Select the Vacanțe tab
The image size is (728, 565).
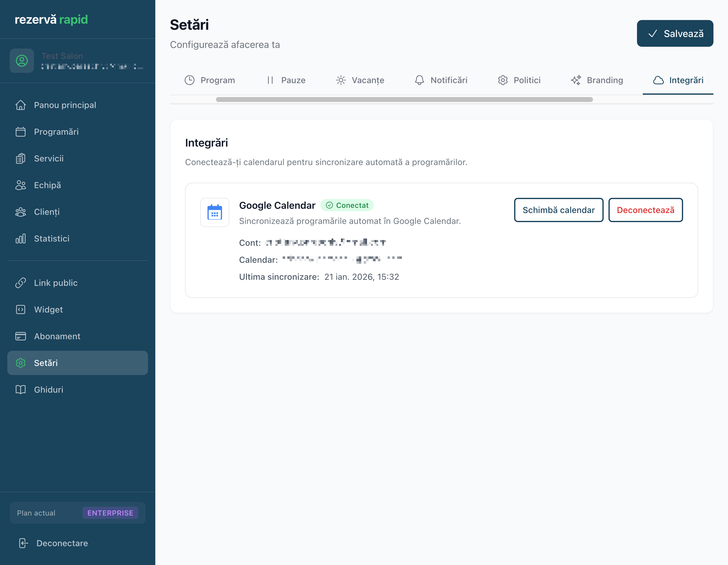tap(360, 80)
